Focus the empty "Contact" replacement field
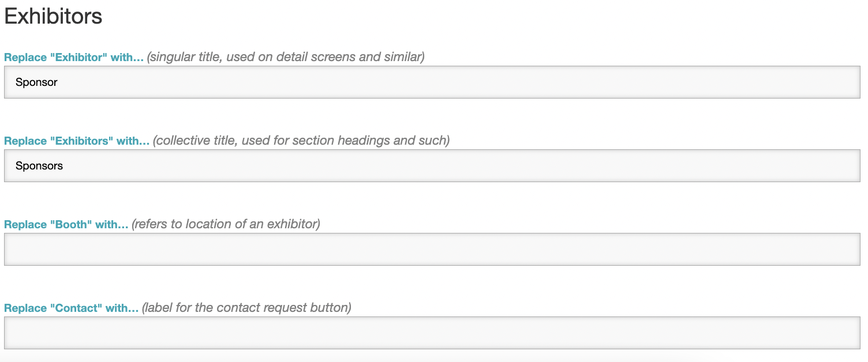868x362 pixels. (x=432, y=333)
